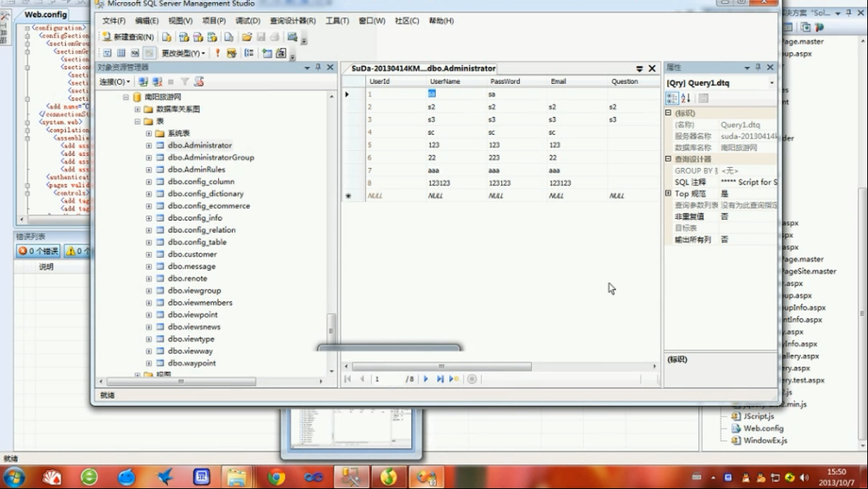This screenshot has height=489, width=868.
Task: Click the Add Table icon
Action: coord(267,53)
